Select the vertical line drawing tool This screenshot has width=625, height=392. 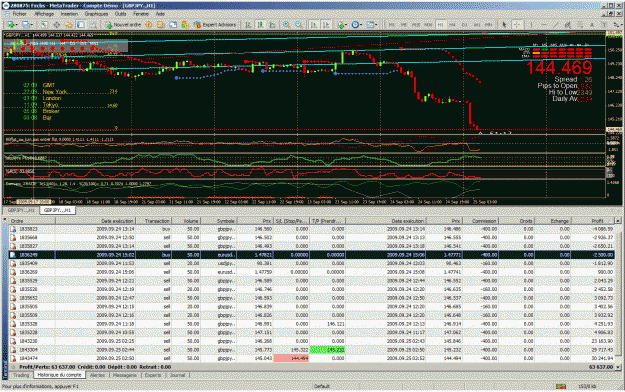pos(531,25)
